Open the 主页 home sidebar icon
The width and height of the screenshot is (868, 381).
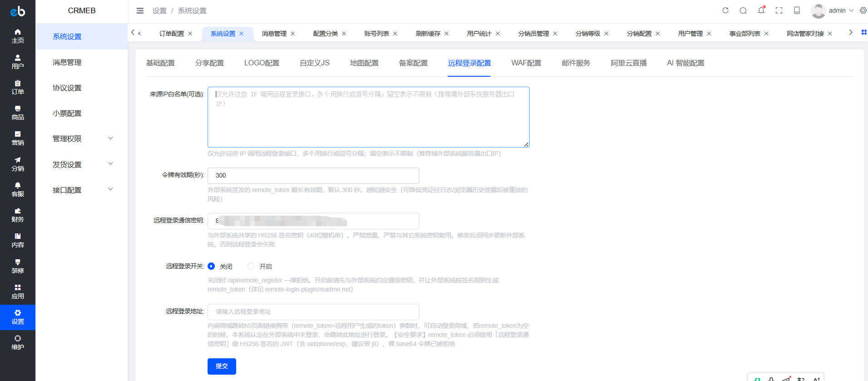pos(18,36)
